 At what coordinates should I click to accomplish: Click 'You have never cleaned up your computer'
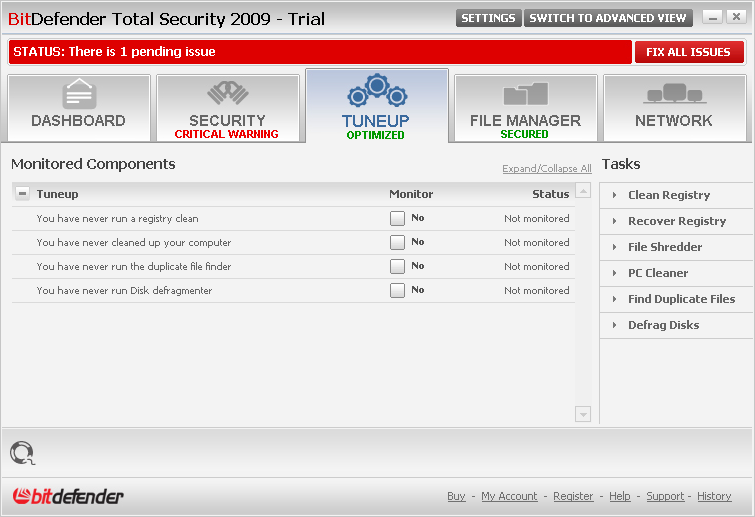pyautogui.click(x=134, y=243)
